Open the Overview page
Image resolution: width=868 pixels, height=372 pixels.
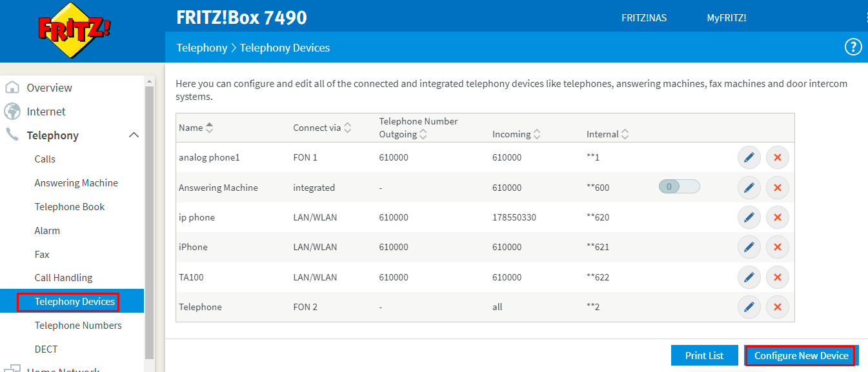(49, 88)
